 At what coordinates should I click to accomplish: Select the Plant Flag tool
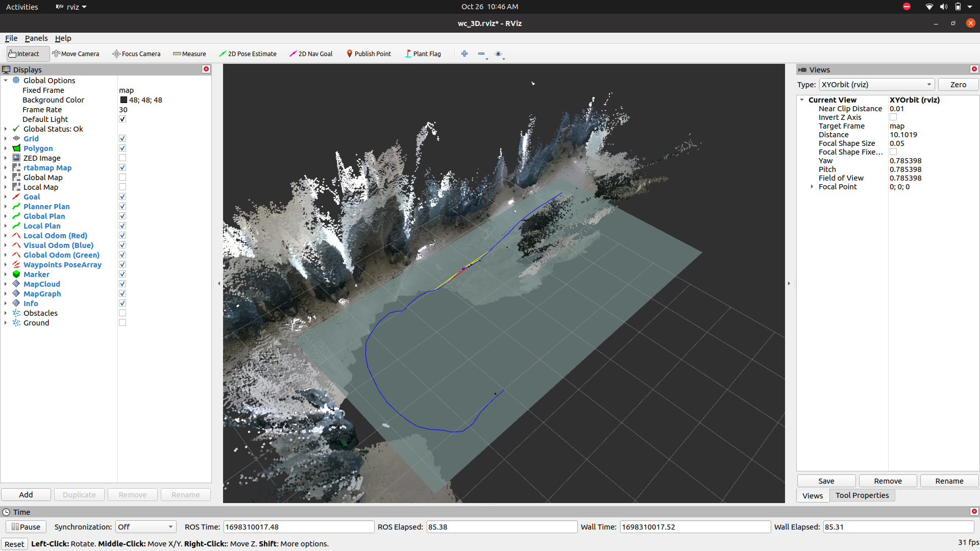[x=423, y=54]
